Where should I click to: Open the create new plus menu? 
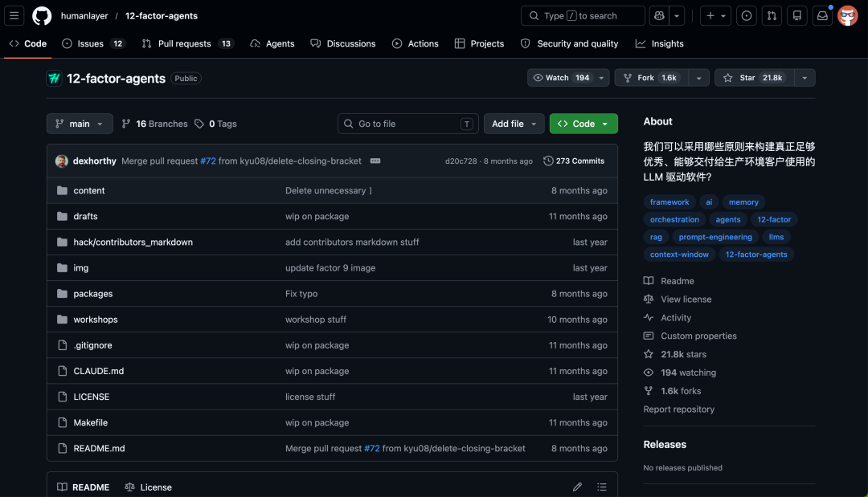click(715, 15)
